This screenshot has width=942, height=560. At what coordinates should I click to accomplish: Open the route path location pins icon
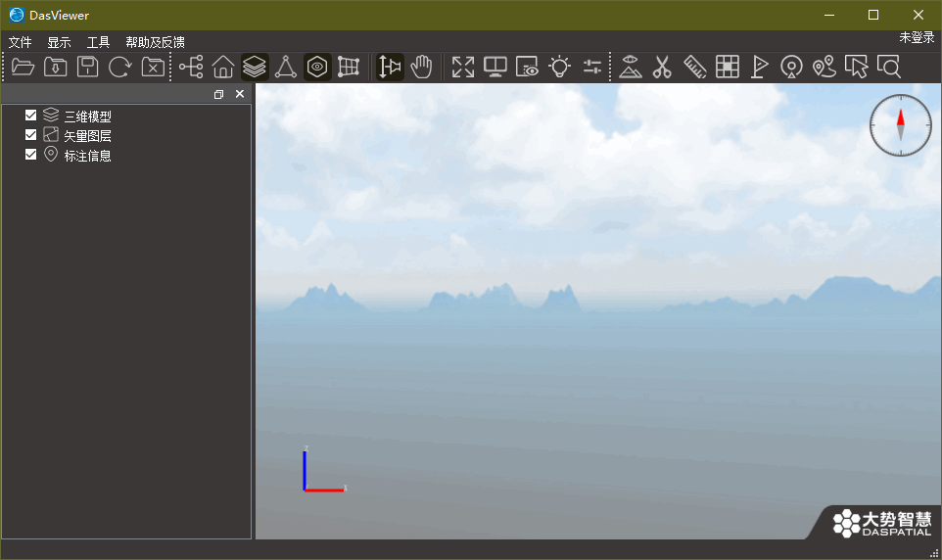tap(824, 67)
